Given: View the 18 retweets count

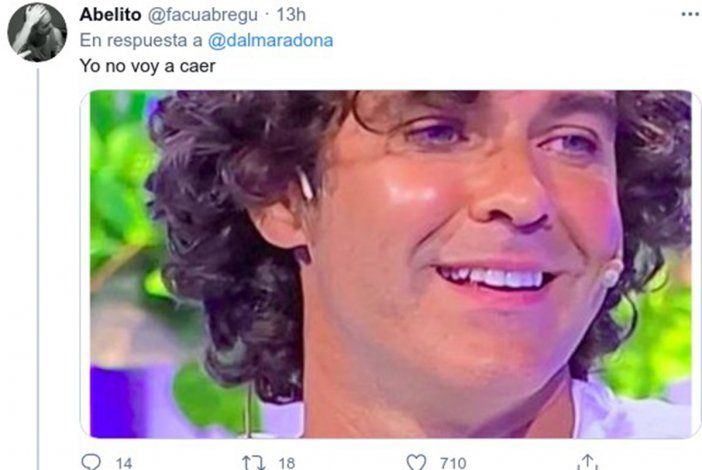Looking at the screenshot, I should pyautogui.click(x=287, y=463).
